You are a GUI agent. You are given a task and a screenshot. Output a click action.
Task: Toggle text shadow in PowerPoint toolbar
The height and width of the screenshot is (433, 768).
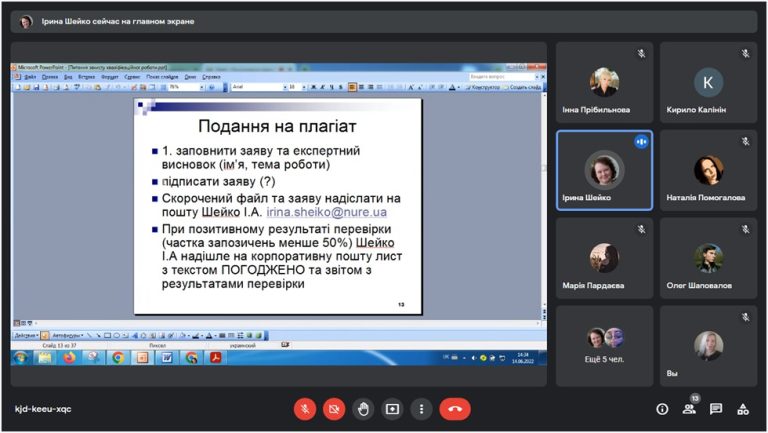(341, 87)
